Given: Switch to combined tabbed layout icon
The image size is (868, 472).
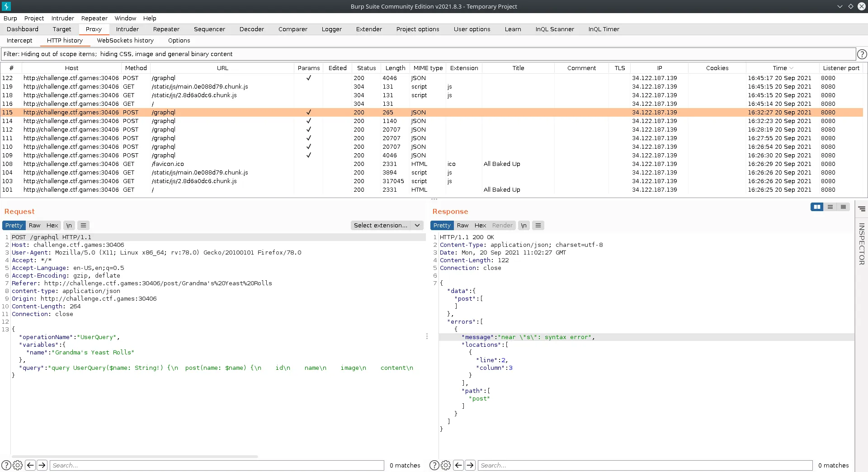Looking at the screenshot, I should click(843, 207).
